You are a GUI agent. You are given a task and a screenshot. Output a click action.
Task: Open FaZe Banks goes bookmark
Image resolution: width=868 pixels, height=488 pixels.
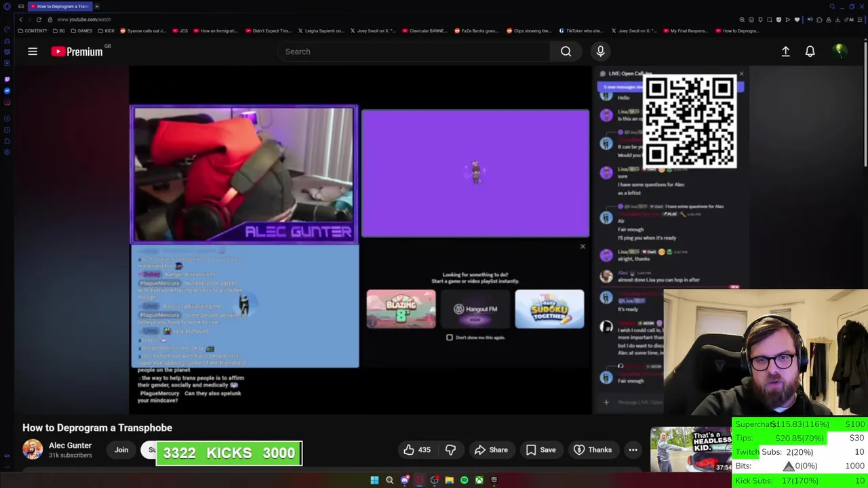tap(477, 30)
